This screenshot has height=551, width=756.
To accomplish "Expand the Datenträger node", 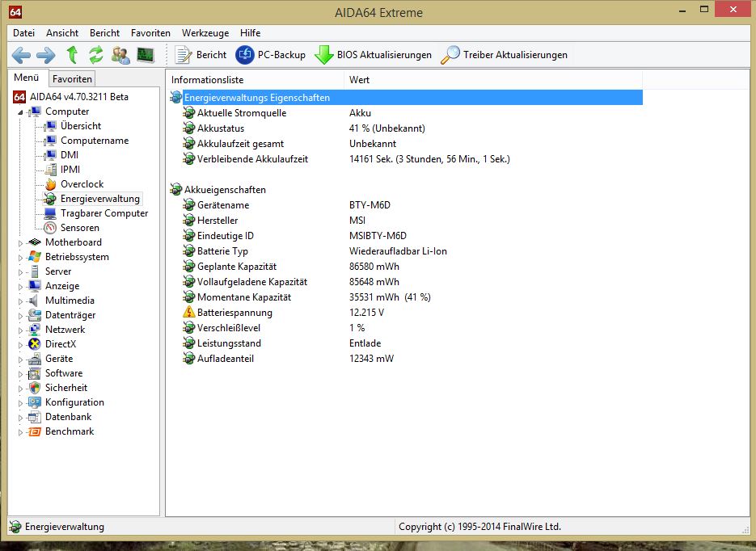I will (20, 316).
